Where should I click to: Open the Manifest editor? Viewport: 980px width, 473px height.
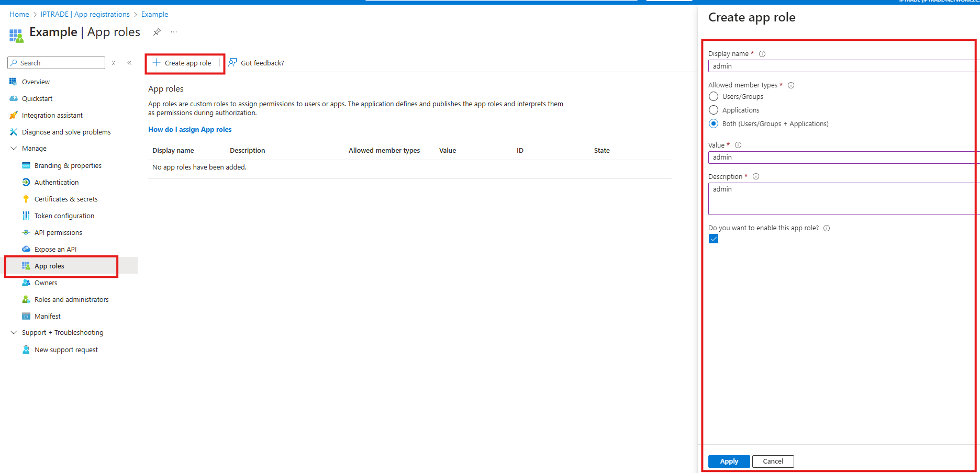[48, 316]
